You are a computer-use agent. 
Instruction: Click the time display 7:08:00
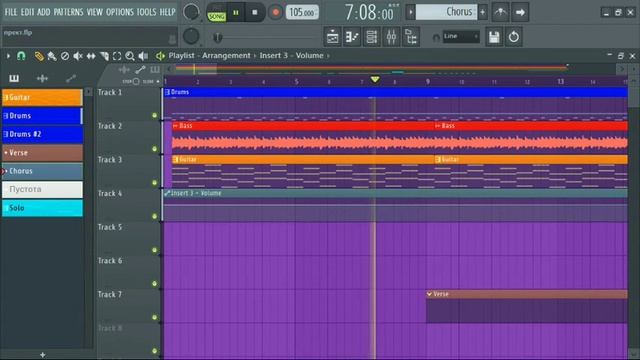coord(369,12)
